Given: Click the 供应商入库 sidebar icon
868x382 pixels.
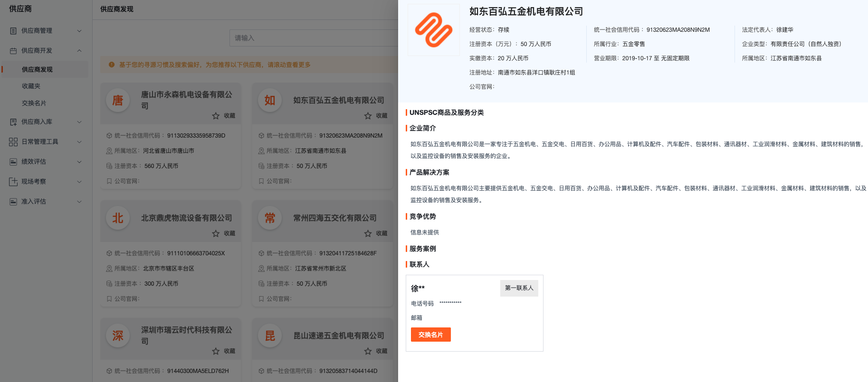Looking at the screenshot, I should [x=13, y=122].
